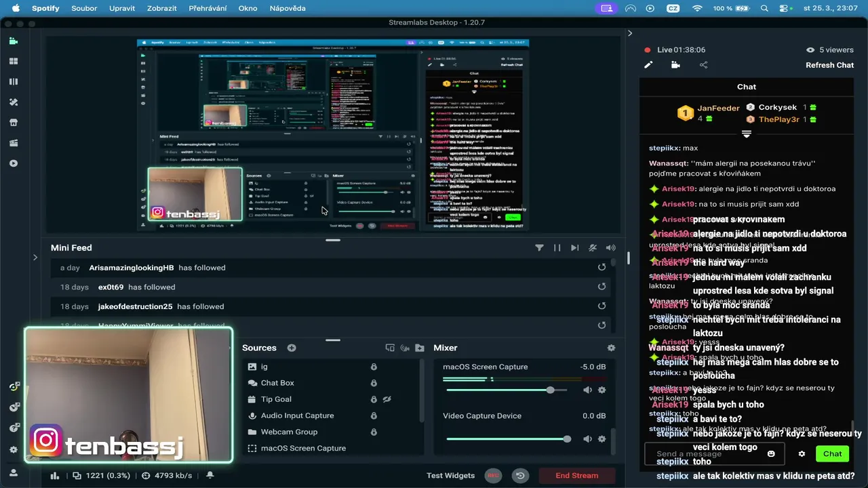Expand the gift leaderboard arrow in chat
This screenshot has width=868, height=488.
[x=746, y=134]
